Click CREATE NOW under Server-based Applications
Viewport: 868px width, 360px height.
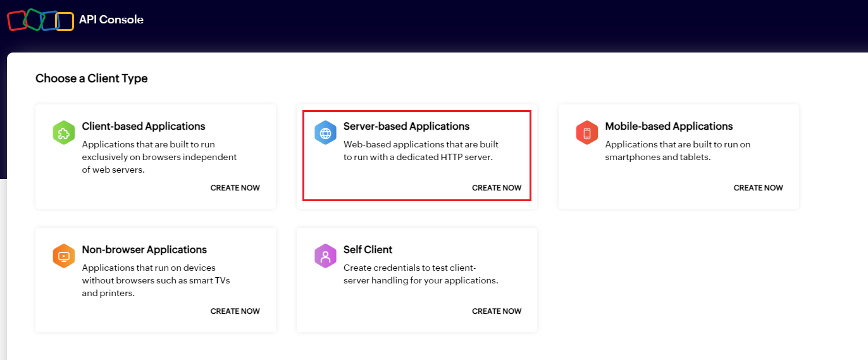497,188
